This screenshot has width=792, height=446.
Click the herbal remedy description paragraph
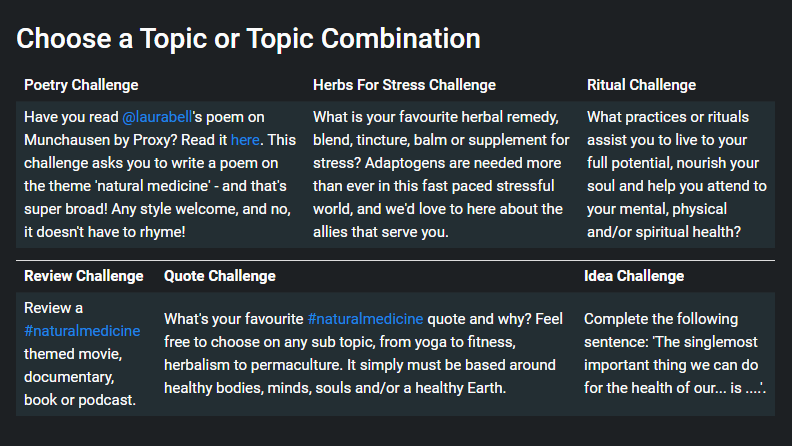[x=441, y=174]
